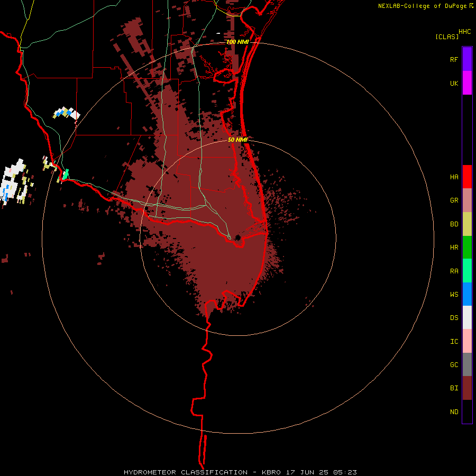Click the NEXLAB-College of DuPage credit text

[x=422, y=6]
